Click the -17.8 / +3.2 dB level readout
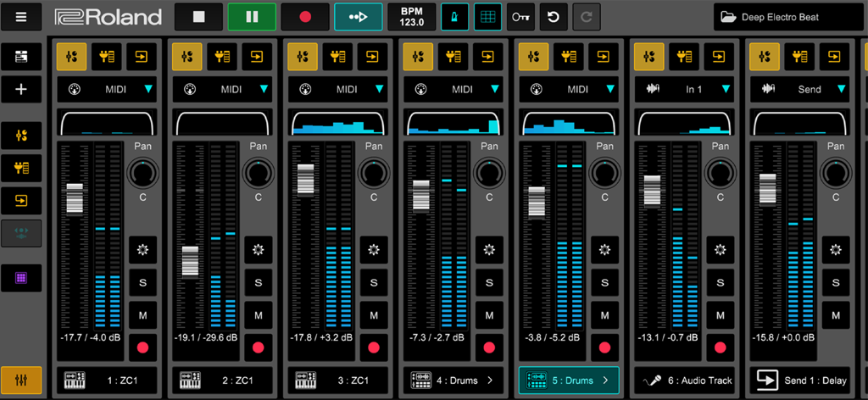This screenshot has width=868, height=400. coord(321,337)
